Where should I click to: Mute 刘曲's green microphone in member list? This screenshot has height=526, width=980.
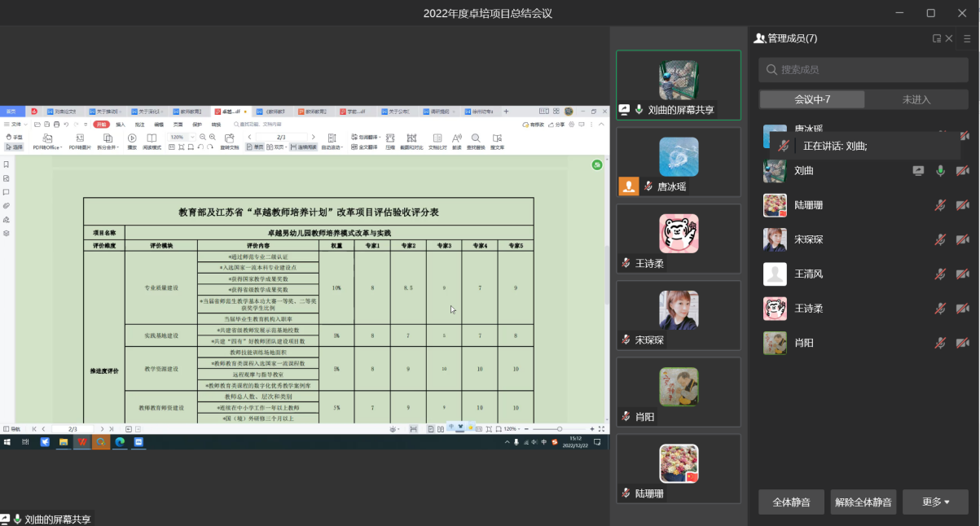pos(940,171)
